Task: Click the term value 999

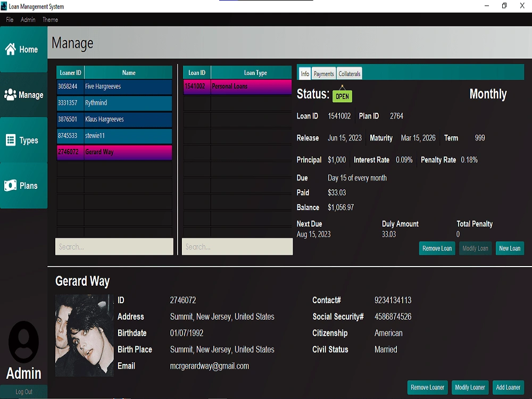Action: click(x=480, y=138)
